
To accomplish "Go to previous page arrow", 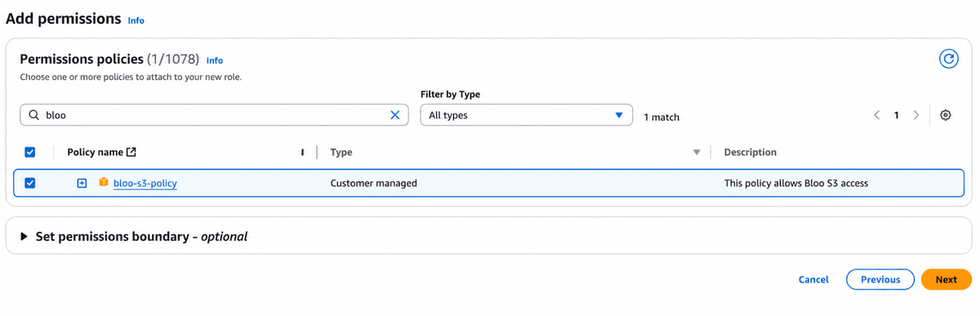I will (x=877, y=115).
